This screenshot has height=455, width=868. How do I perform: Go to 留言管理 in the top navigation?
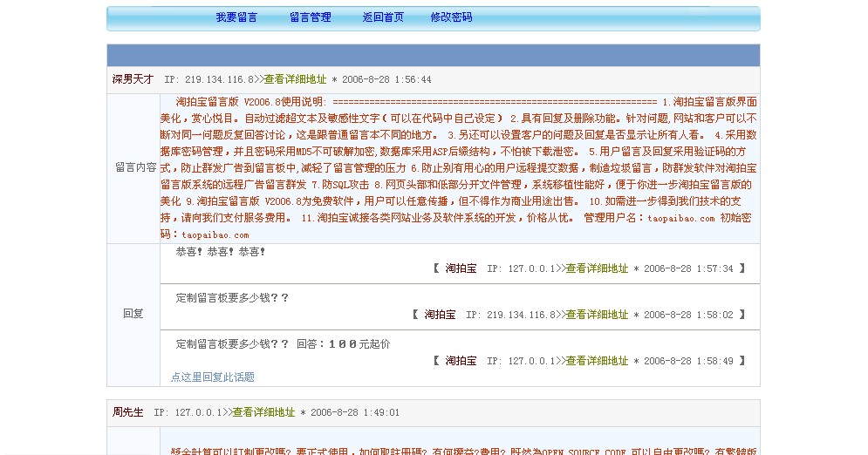click(310, 17)
